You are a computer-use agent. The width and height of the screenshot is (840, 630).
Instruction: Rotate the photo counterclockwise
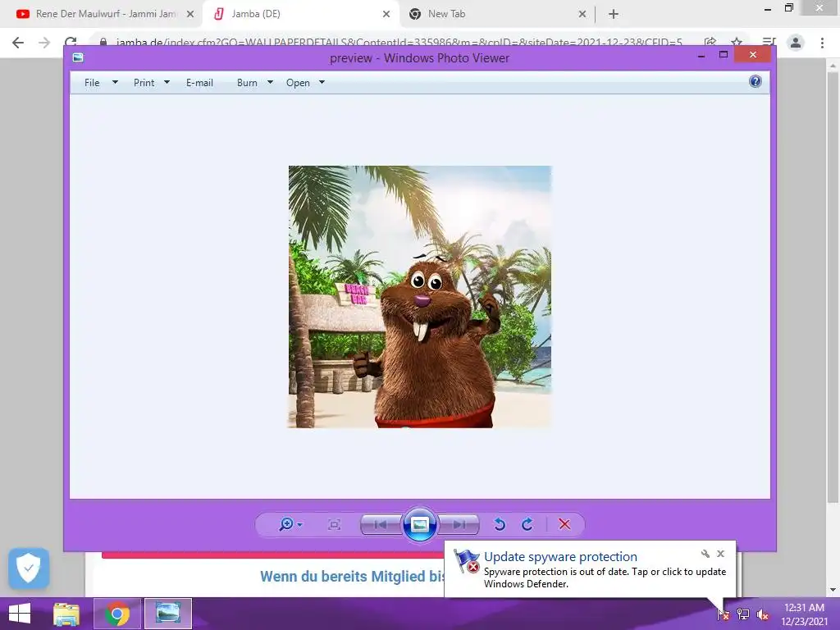click(500, 524)
